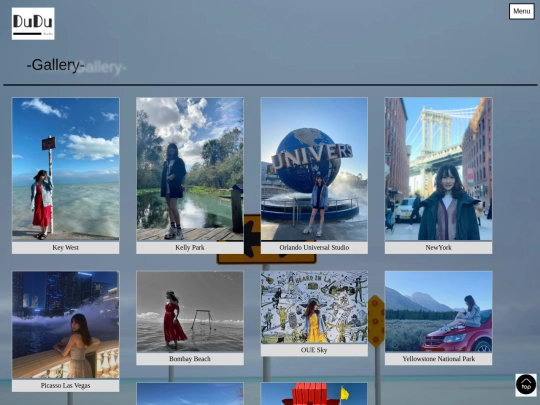This screenshot has height=405, width=540.
Task: Click the -Gallery- heading
Action: [55, 65]
